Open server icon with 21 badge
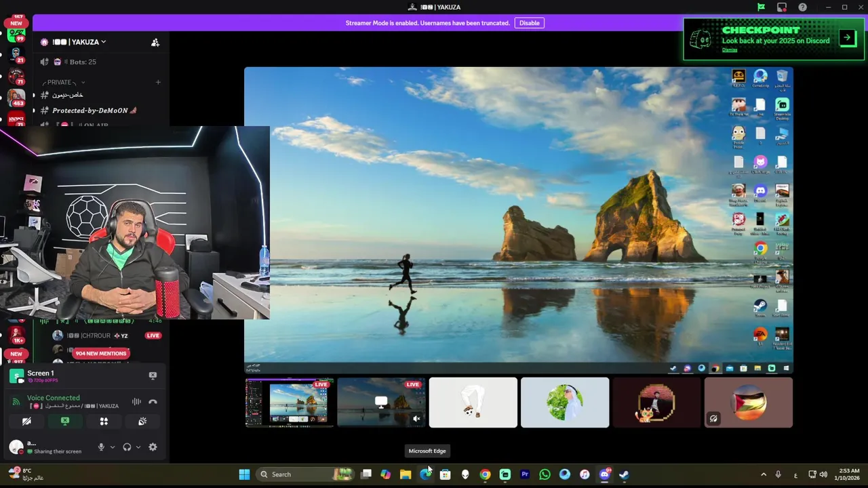 pos(16,56)
